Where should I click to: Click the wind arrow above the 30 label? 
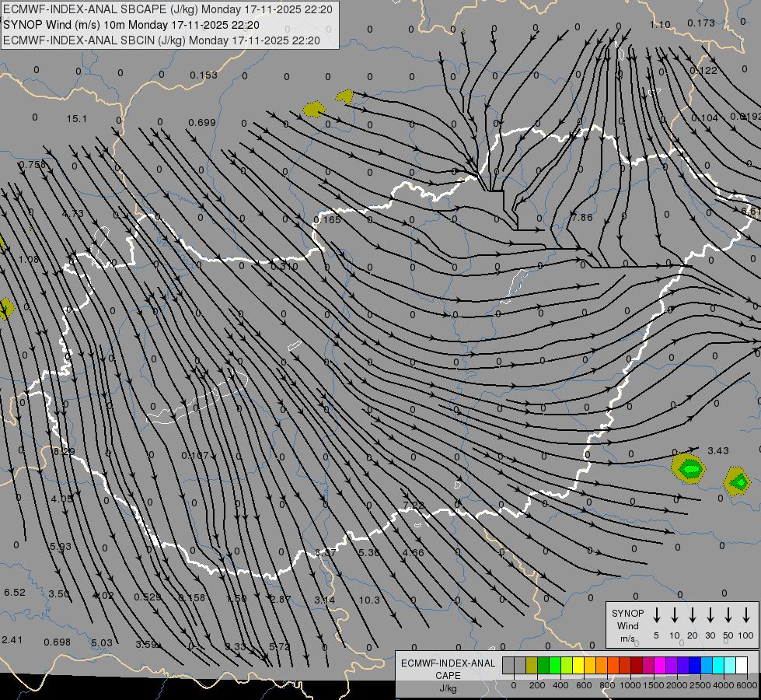pyautogui.click(x=710, y=615)
